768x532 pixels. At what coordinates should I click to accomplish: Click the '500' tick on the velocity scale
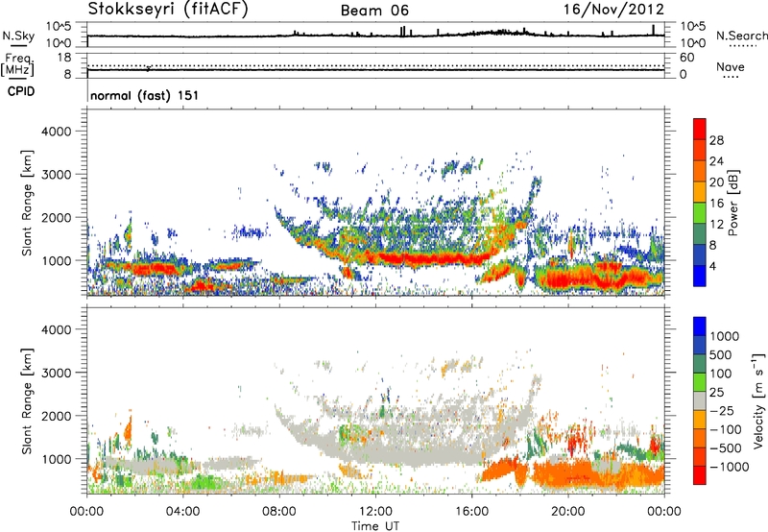point(720,354)
